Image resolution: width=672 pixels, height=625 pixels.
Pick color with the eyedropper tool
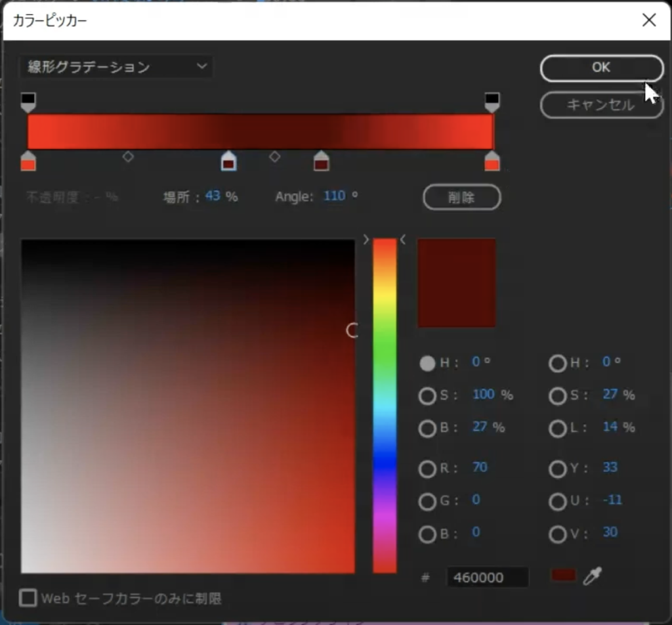593,576
